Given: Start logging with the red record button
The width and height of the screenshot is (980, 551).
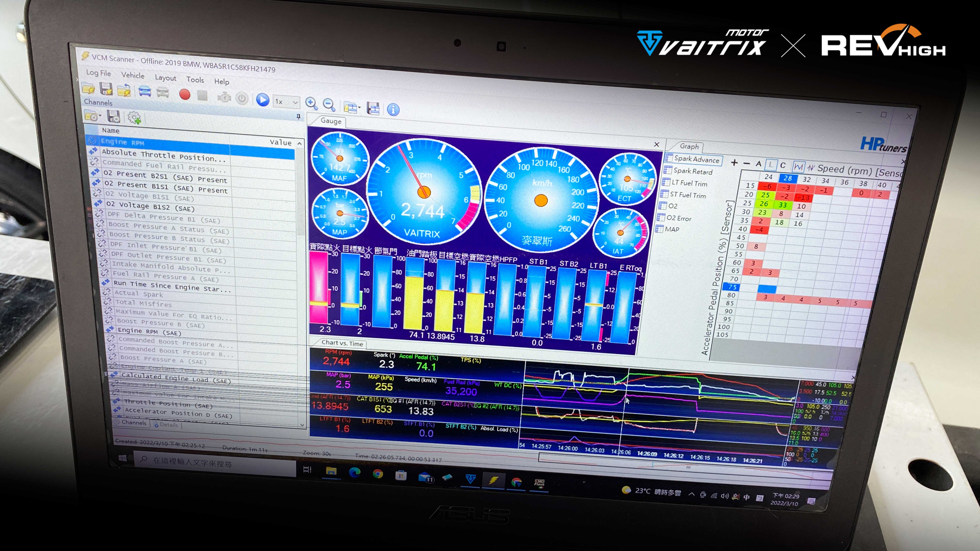Looking at the screenshot, I should coord(185,94).
